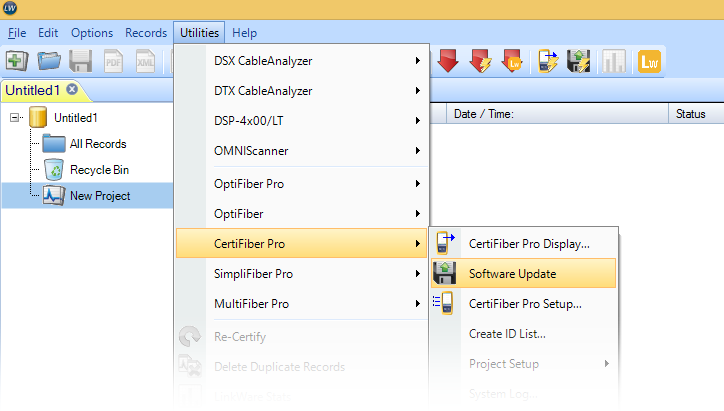Choose CertiFiber Pro Setup menu entry
This screenshot has width=724, height=411.
coord(524,303)
